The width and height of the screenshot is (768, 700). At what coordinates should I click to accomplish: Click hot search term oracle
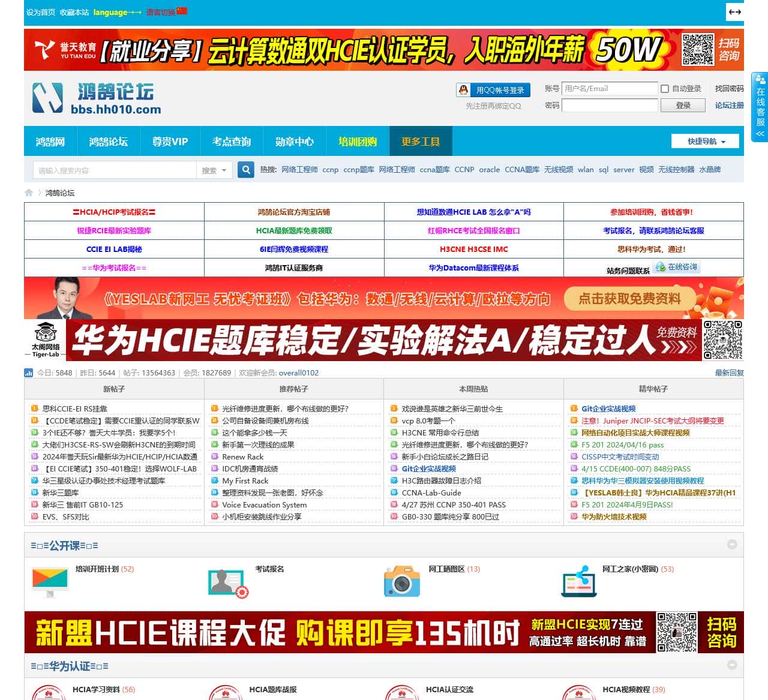(489, 170)
